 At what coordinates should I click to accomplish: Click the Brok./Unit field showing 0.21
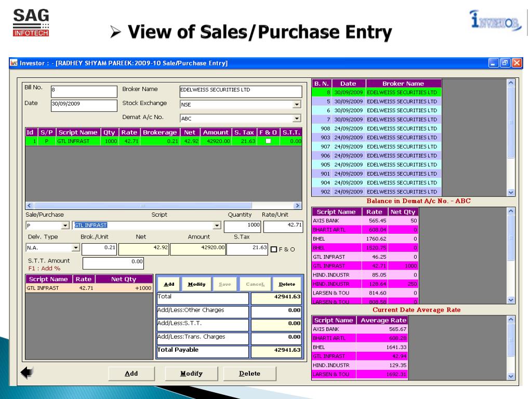(x=99, y=249)
